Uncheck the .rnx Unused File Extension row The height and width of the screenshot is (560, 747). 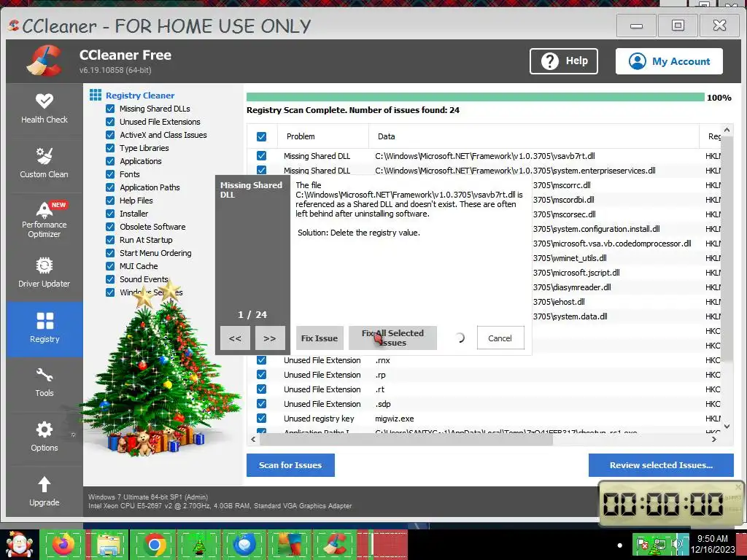262,360
